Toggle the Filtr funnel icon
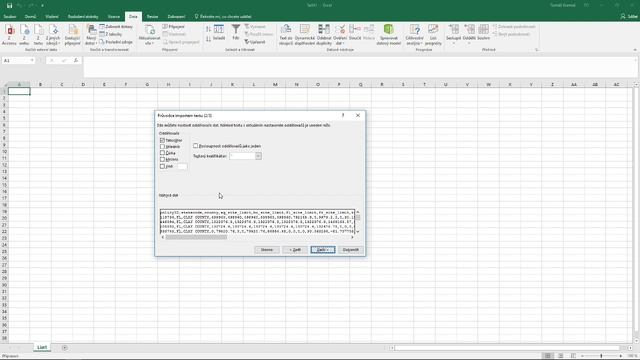The height and width of the screenshot is (360, 640). [236, 32]
